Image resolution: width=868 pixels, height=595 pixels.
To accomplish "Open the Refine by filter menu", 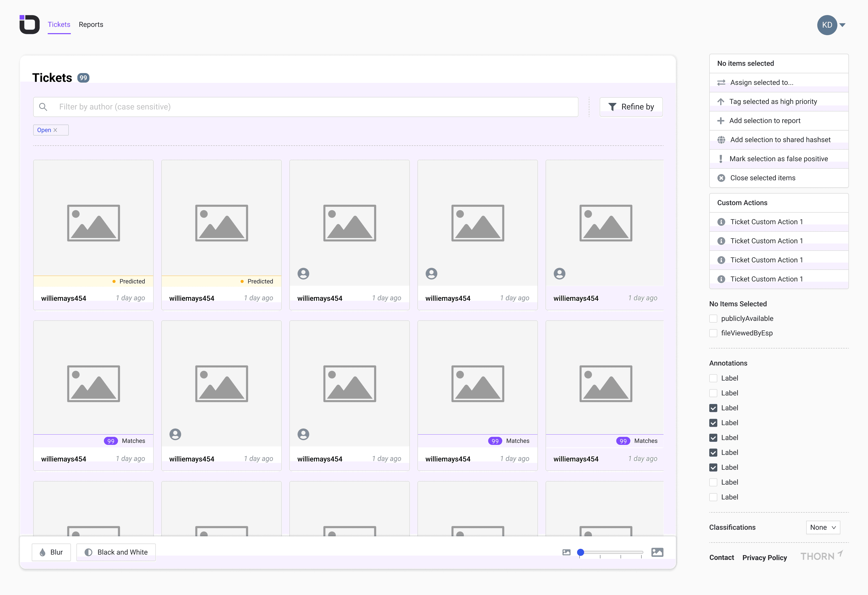I will pos(631,107).
